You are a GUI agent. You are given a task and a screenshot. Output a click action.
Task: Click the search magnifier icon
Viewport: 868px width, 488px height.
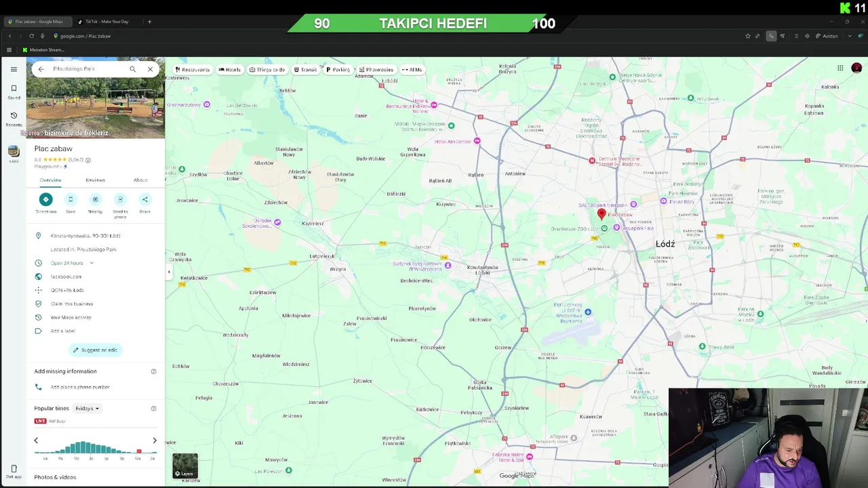[133, 69]
